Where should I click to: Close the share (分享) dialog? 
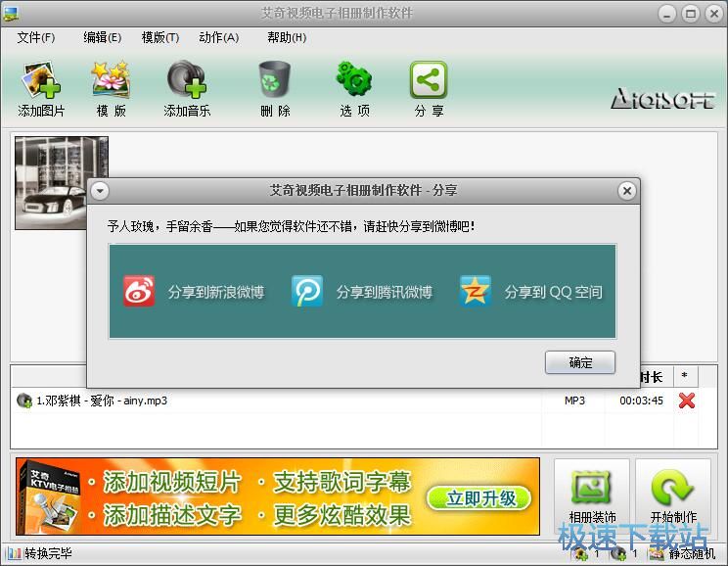(627, 191)
